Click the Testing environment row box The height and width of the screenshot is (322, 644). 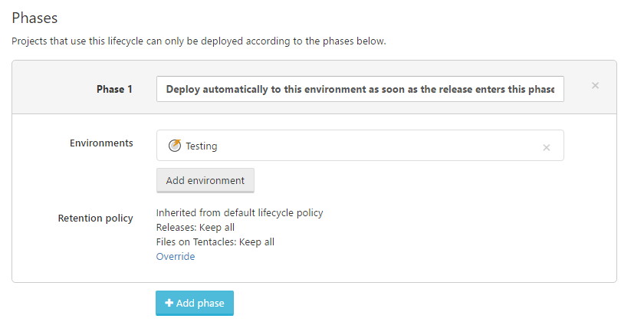[x=368, y=146]
